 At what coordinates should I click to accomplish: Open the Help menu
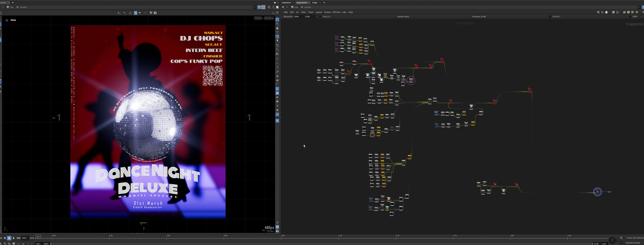350,12
